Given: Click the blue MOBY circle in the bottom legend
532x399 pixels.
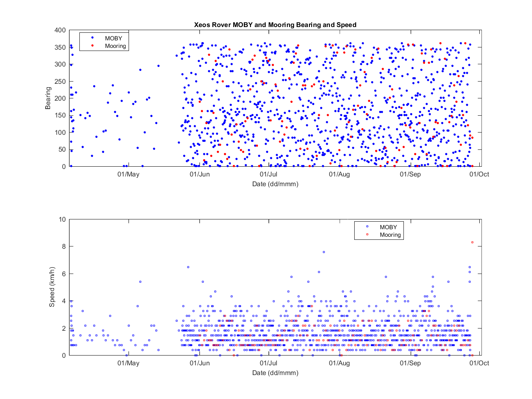Looking at the screenshot, I should (367, 227).
